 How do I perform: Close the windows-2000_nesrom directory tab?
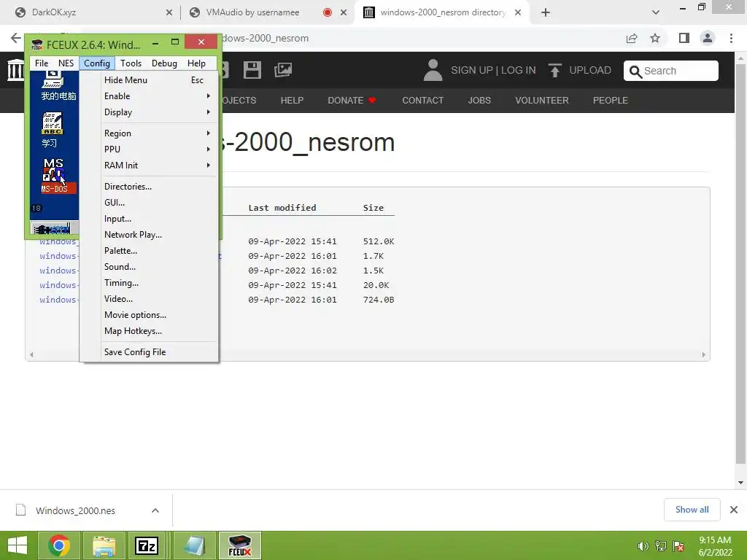tap(518, 12)
